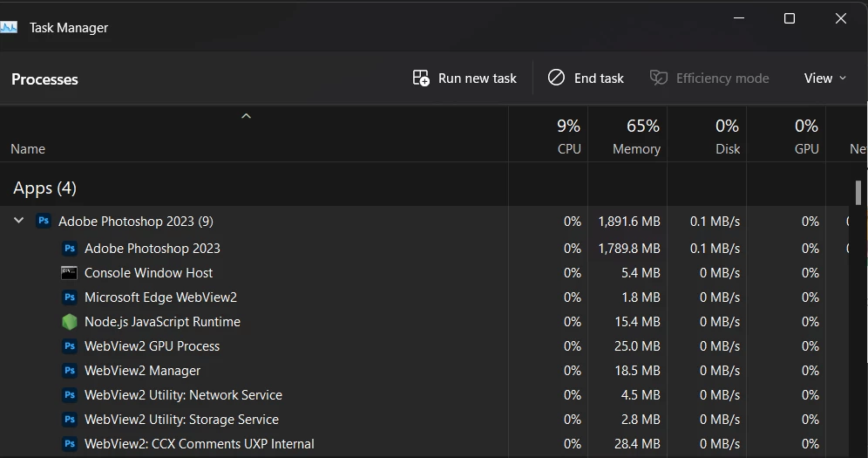This screenshot has height=458, width=868.
Task: Click the icon beside WebView2 Manager
Action: point(69,371)
